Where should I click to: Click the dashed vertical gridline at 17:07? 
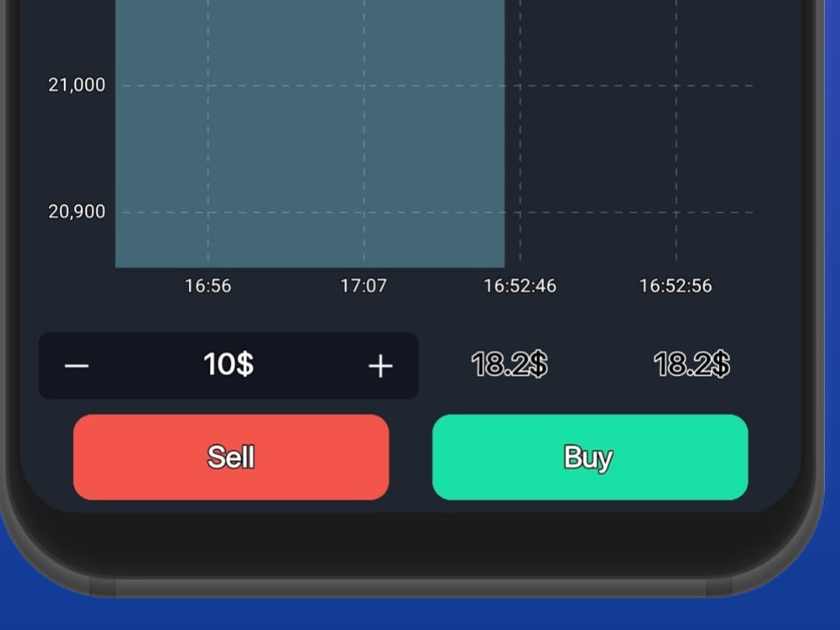pyautogui.click(x=365, y=134)
